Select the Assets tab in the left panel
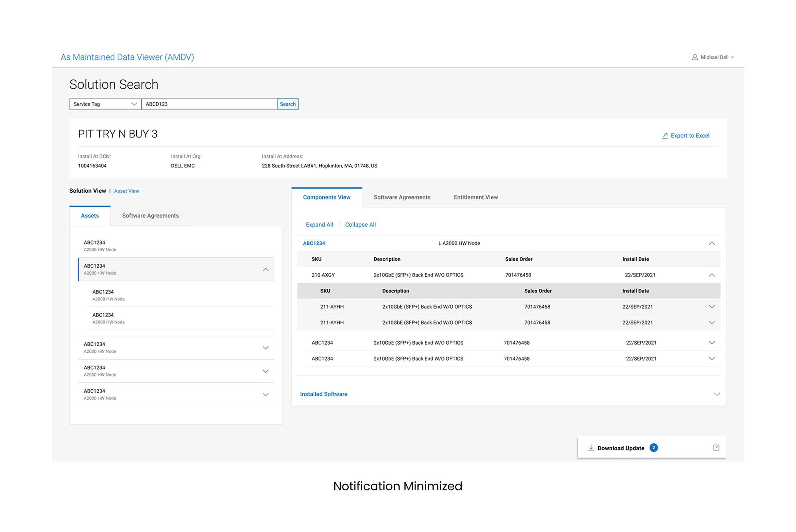Viewport: 796px width, 532px height. (x=90, y=216)
